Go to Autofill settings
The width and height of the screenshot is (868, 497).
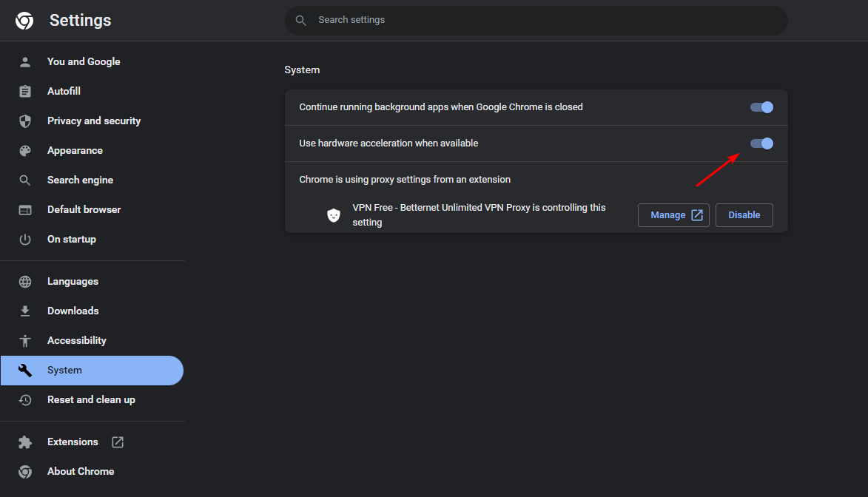click(92, 91)
